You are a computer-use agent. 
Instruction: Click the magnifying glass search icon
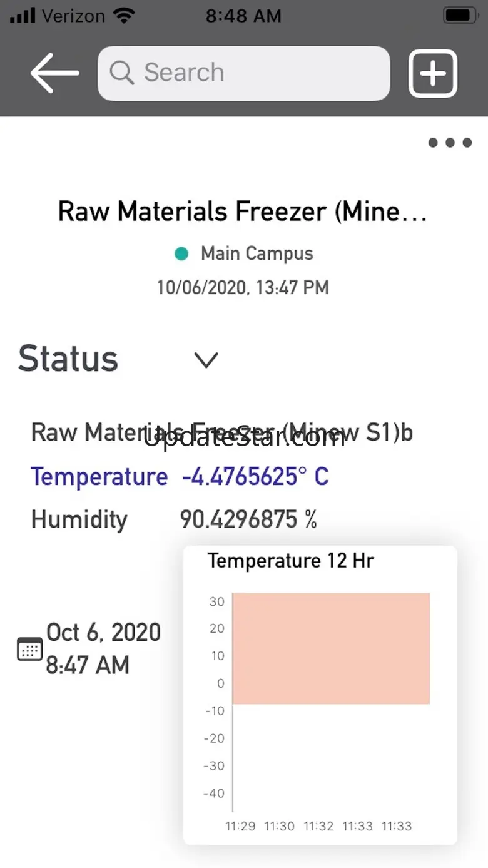pos(121,73)
